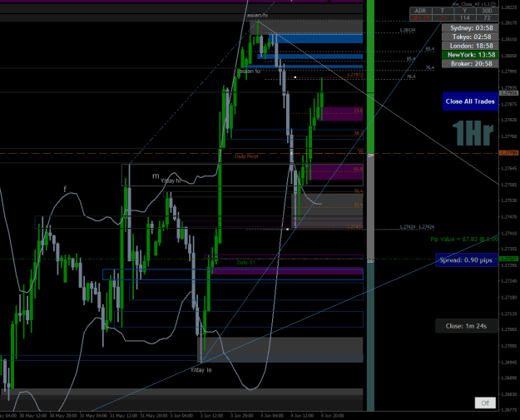
Task: Click the highlighted NewYork: 13:58 clock
Action: pos(470,55)
